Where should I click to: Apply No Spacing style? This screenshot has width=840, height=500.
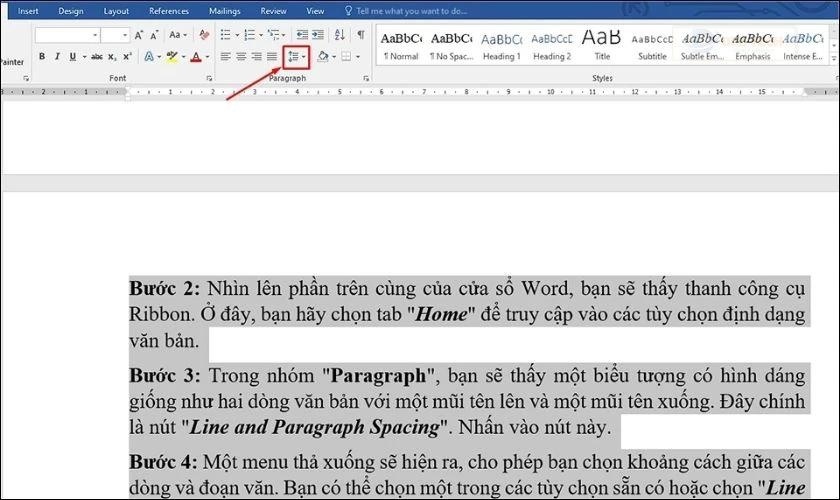pos(451,46)
